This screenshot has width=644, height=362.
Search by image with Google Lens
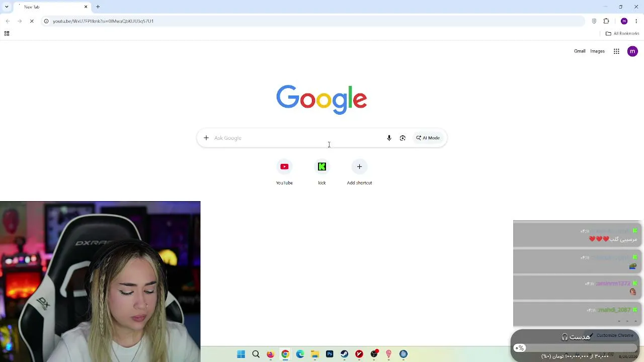tap(403, 138)
